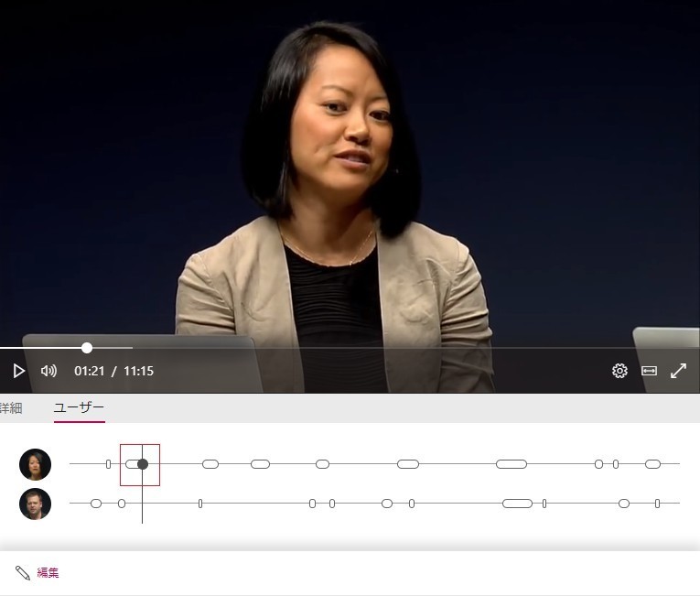Click the 01:21 elapsed time display
Viewport: 700px width, 596px height.
point(90,371)
